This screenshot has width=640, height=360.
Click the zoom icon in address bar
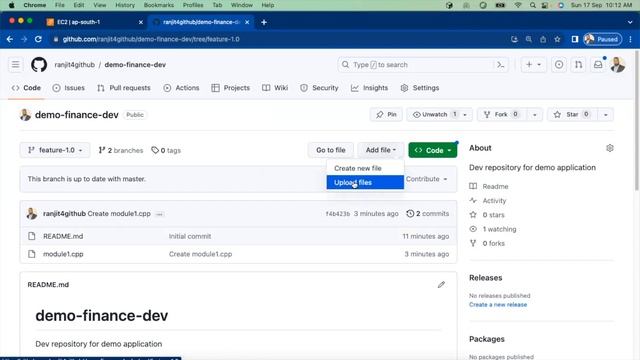pyautogui.click(x=529, y=39)
